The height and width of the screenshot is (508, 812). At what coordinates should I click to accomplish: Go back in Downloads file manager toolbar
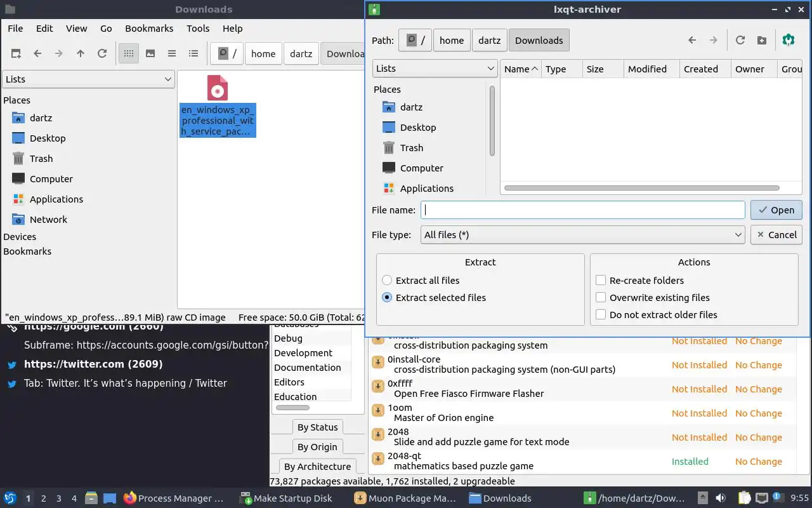[x=37, y=53]
